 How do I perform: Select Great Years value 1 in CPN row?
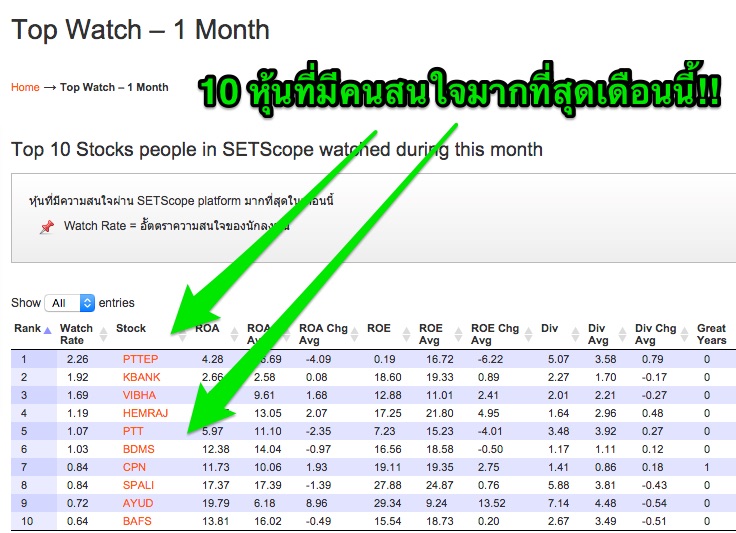[x=707, y=467]
